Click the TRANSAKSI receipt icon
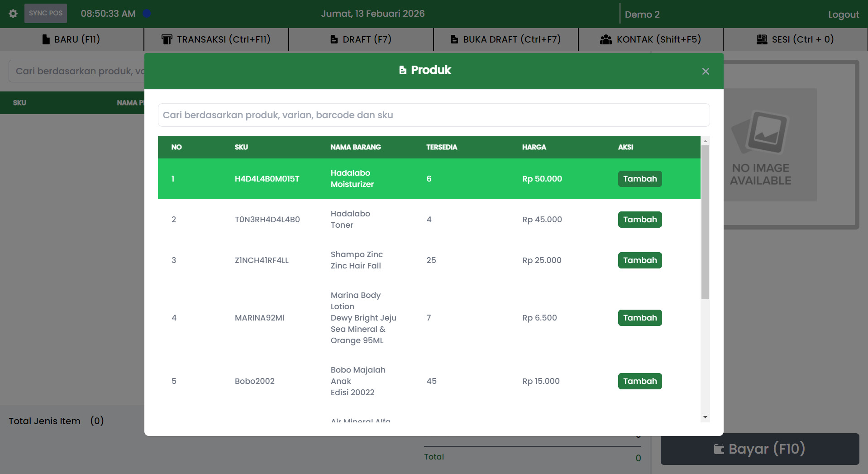 point(167,39)
